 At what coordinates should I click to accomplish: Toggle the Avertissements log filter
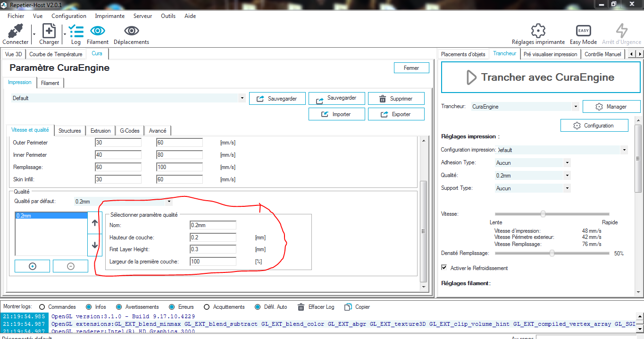[x=119, y=307]
